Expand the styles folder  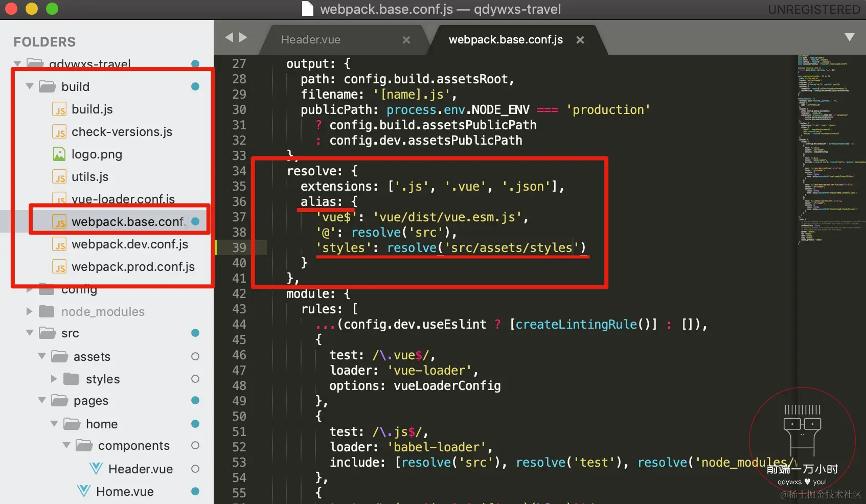pyautogui.click(x=54, y=379)
